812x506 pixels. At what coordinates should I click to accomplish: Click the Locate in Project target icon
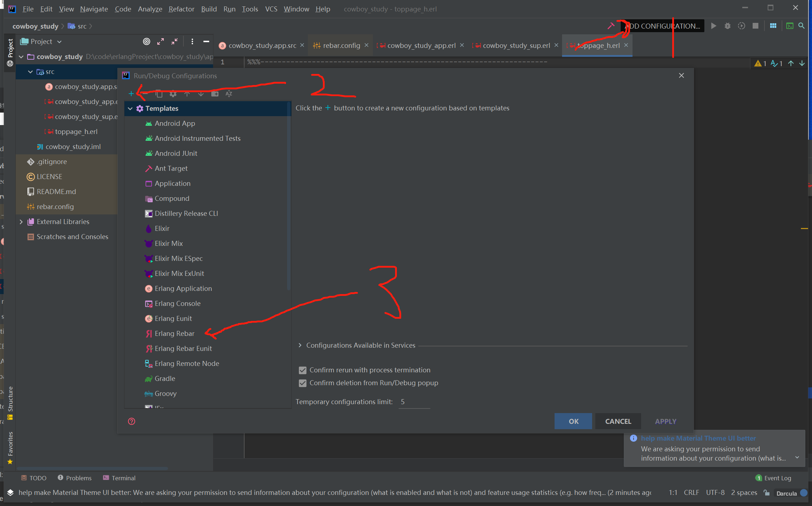click(x=147, y=41)
